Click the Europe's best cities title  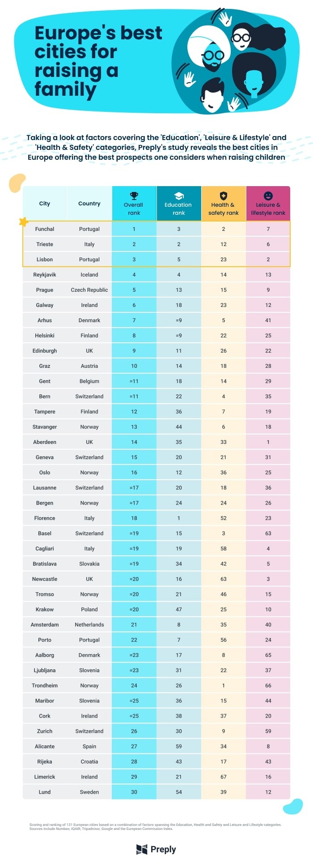click(98, 61)
